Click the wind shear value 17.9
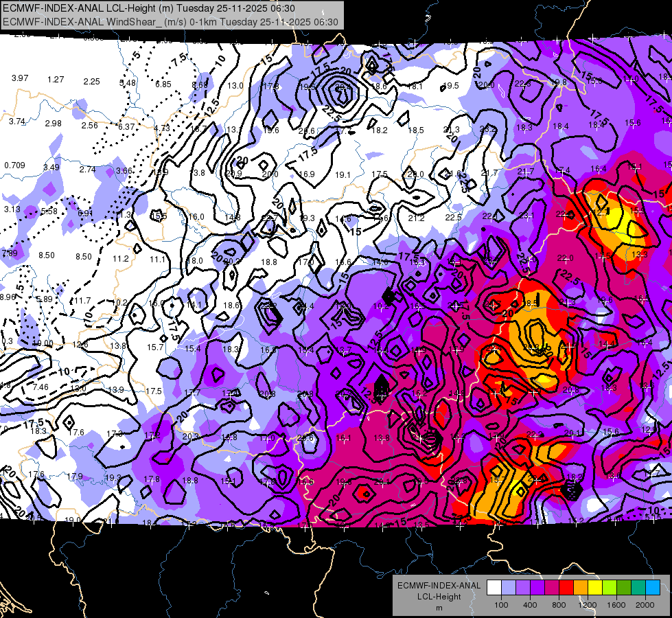Image resolution: width=672 pixels, height=618 pixels. pyautogui.click(x=75, y=477)
